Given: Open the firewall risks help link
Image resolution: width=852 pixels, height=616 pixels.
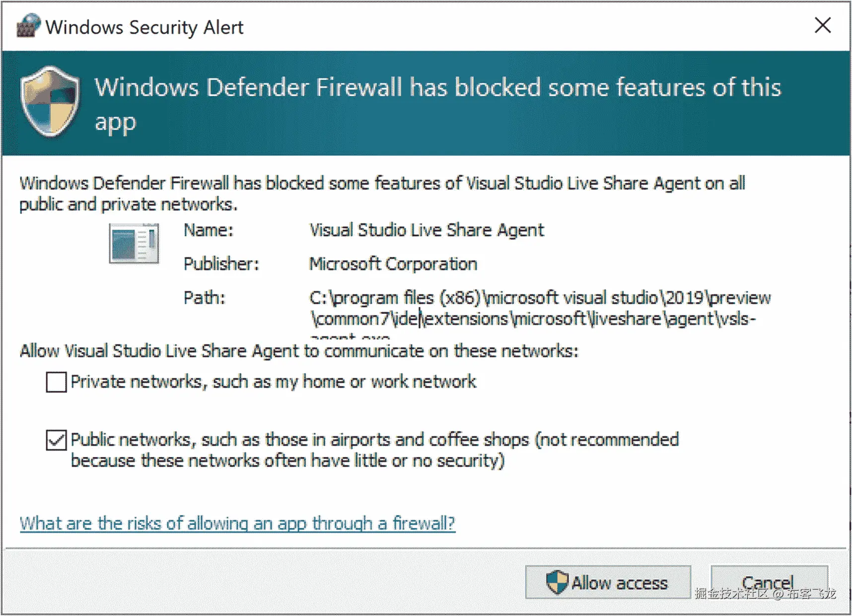Looking at the screenshot, I should pos(237,523).
